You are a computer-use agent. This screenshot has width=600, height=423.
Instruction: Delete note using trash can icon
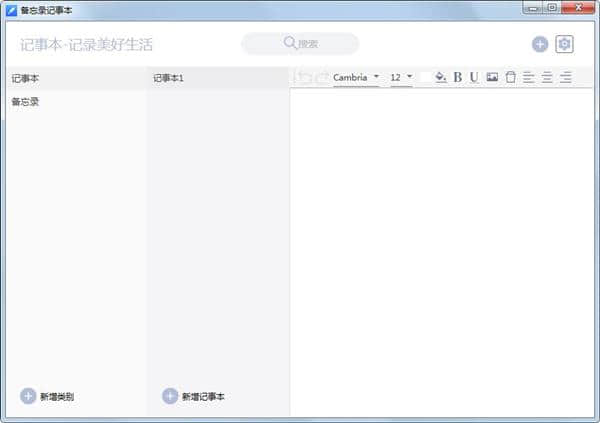[x=510, y=77]
